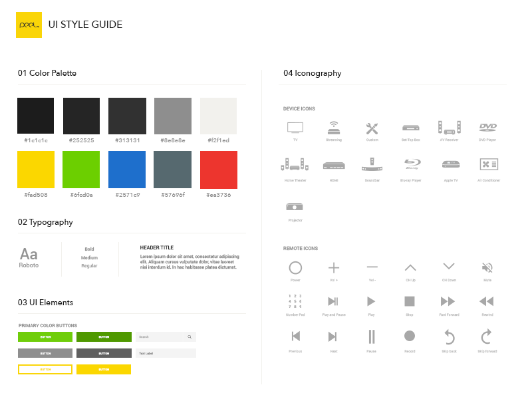This screenshot has height=399, width=532.
Task: Click into the Search input field
Action: (x=166, y=337)
